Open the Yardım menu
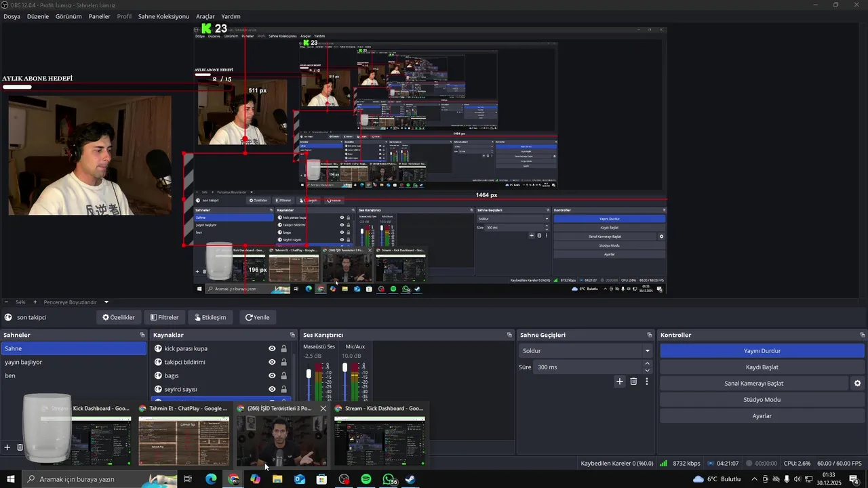 point(231,16)
